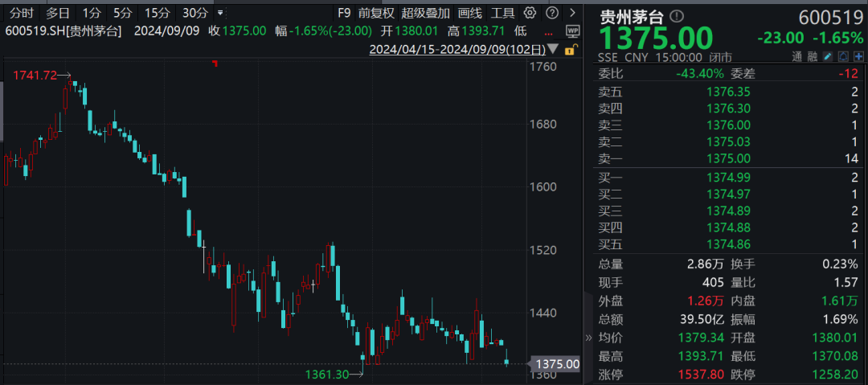
Task: Click the WP monitor icon
Action: coord(573,31)
